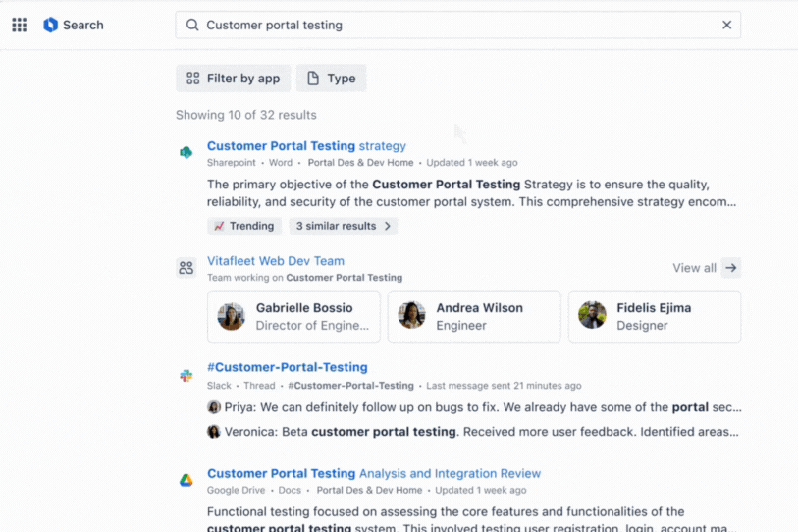Click the blue Search logo icon

pos(50,25)
